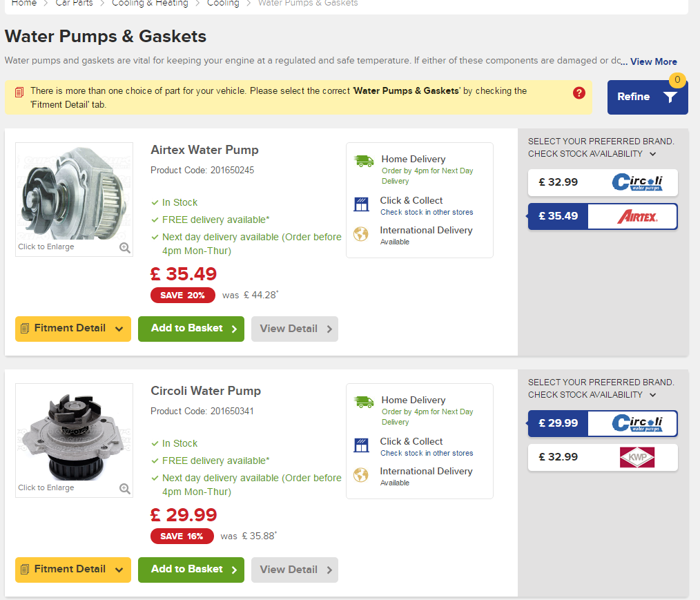Click the red help question mark icon
The width and height of the screenshot is (700, 600).
click(x=579, y=93)
